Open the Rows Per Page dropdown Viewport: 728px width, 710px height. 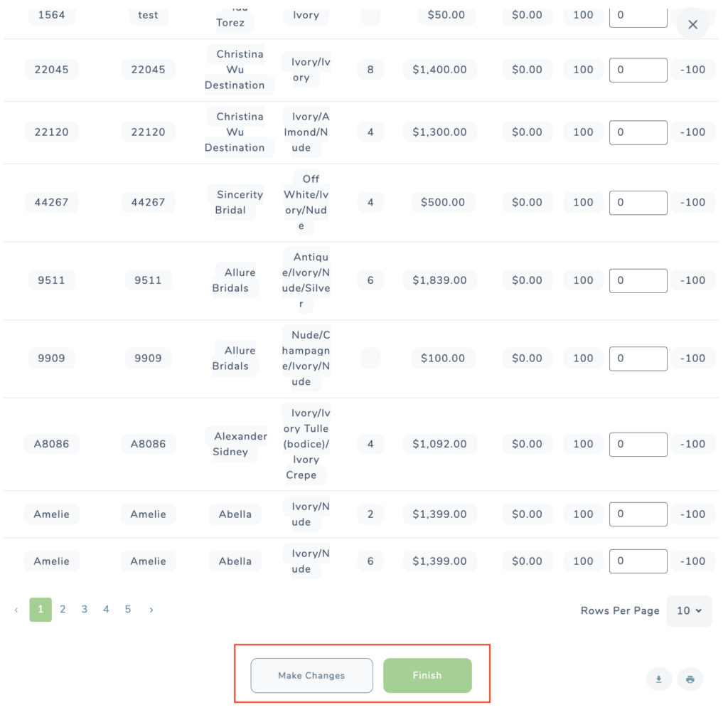point(689,610)
